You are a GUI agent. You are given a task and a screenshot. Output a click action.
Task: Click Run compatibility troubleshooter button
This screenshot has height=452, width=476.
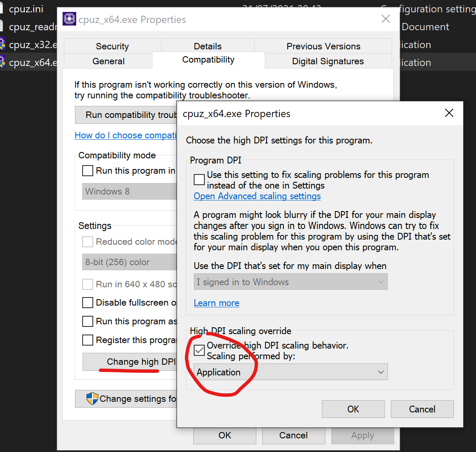click(126, 115)
